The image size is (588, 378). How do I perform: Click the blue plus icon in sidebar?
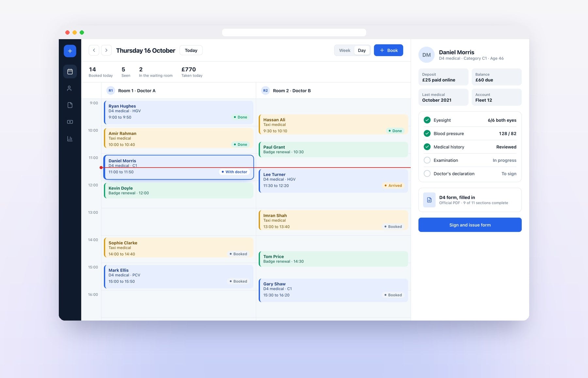(70, 51)
